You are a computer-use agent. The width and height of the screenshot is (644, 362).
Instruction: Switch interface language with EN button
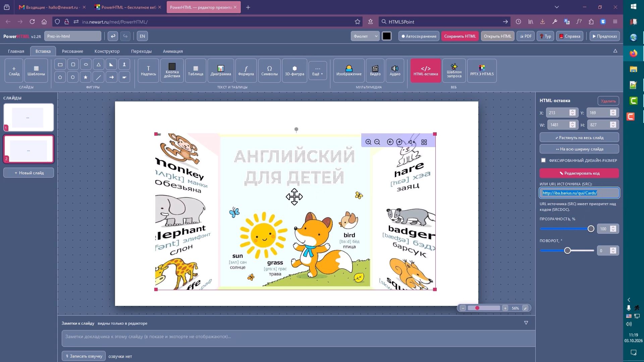pos(142,36)
